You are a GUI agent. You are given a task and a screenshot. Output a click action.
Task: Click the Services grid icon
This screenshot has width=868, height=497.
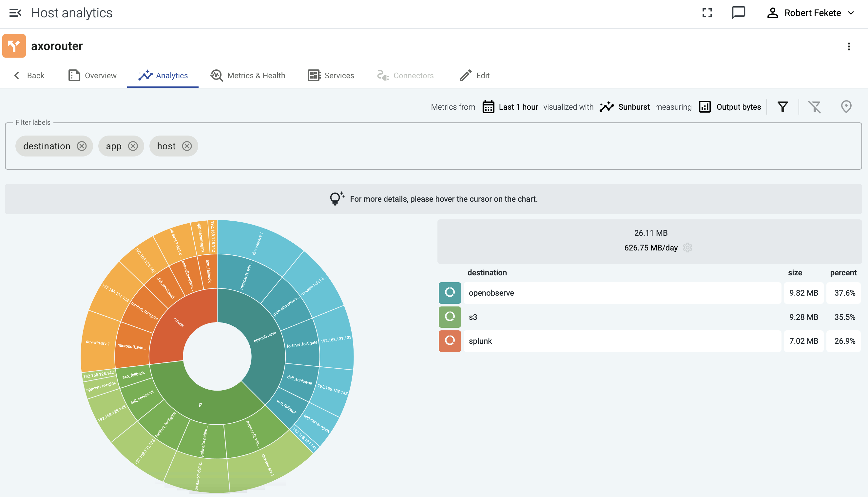pos(314,75)
